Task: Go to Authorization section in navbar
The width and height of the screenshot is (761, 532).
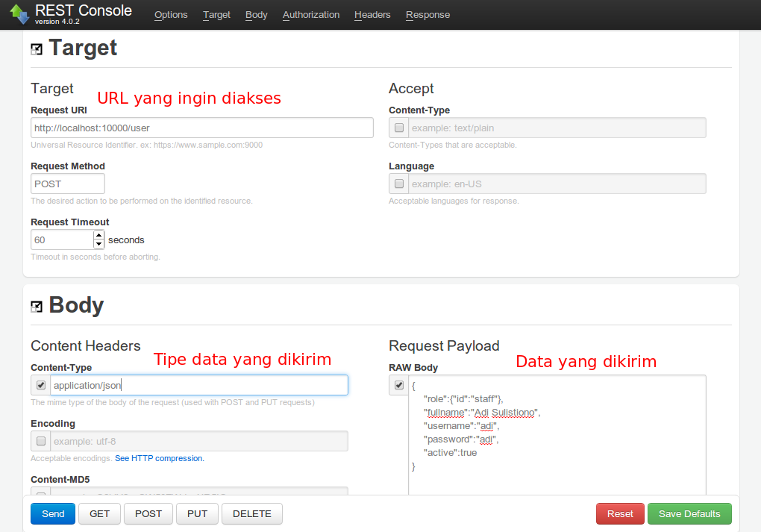Action: [x=311, y=15]
